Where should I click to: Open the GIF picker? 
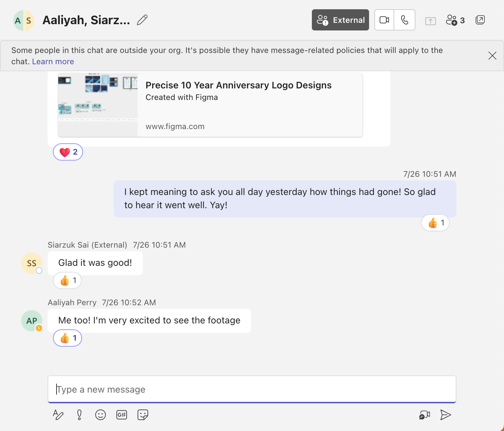[x=121, y=414]
